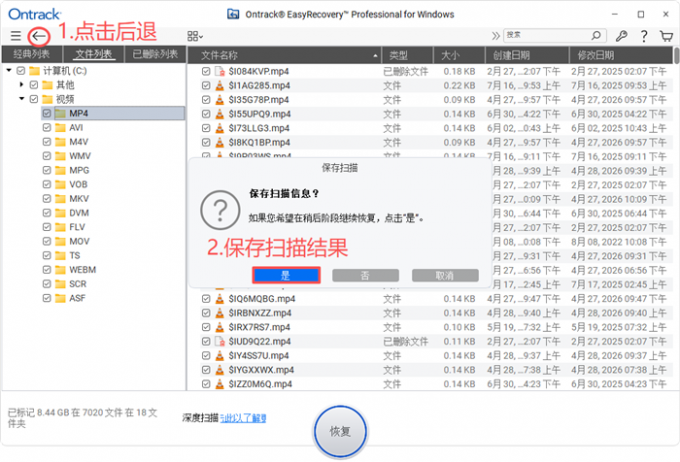Select the VOB folder icon
The image size is (680, 462).
pos(60,184)
